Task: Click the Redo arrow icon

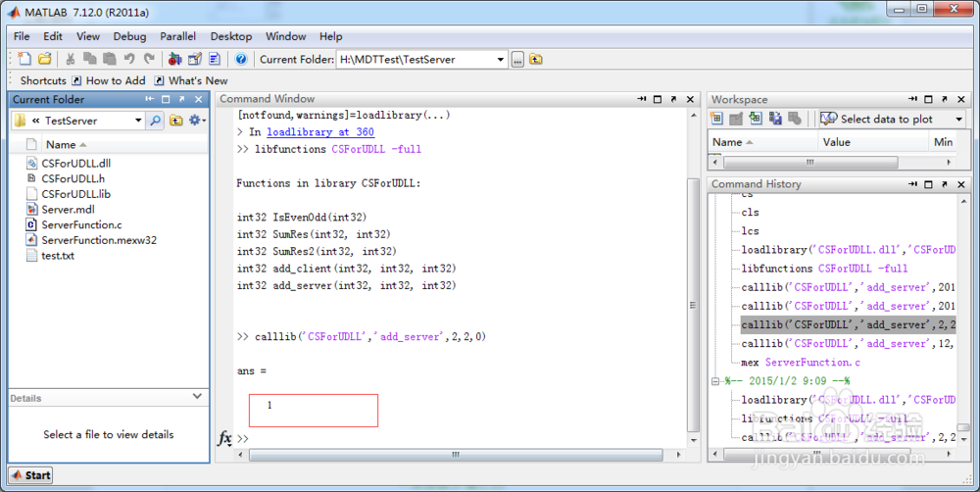Action: pos(149,59)
